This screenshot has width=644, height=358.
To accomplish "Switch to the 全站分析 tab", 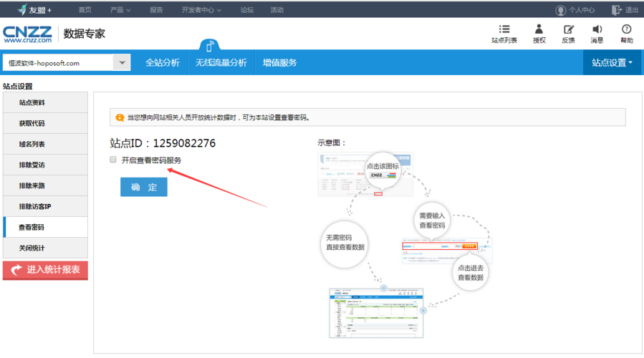I will [162, 63].
